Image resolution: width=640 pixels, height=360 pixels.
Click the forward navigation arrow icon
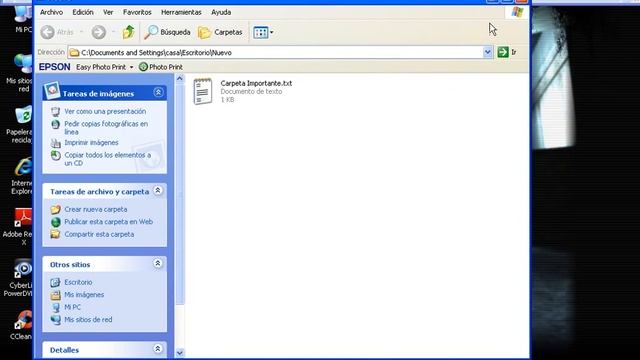[x=99, y=32]
